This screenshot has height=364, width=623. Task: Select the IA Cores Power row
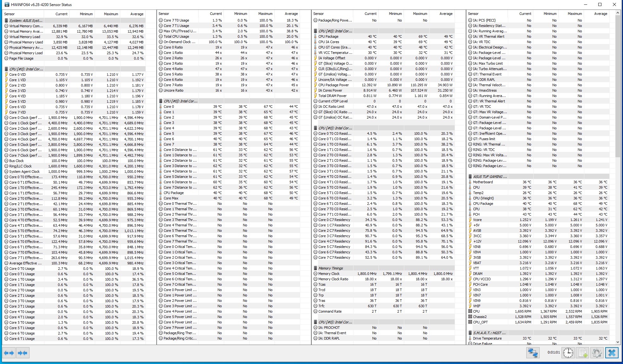point(384,90)
